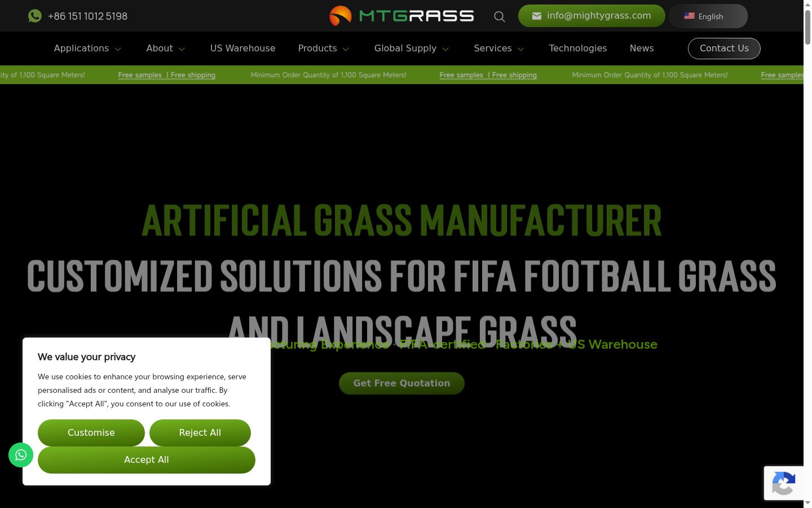Image resolution: width=812 pixels, height=508 pixels.
Task: Go to US Warehouse page
Action: pos(243,49)
